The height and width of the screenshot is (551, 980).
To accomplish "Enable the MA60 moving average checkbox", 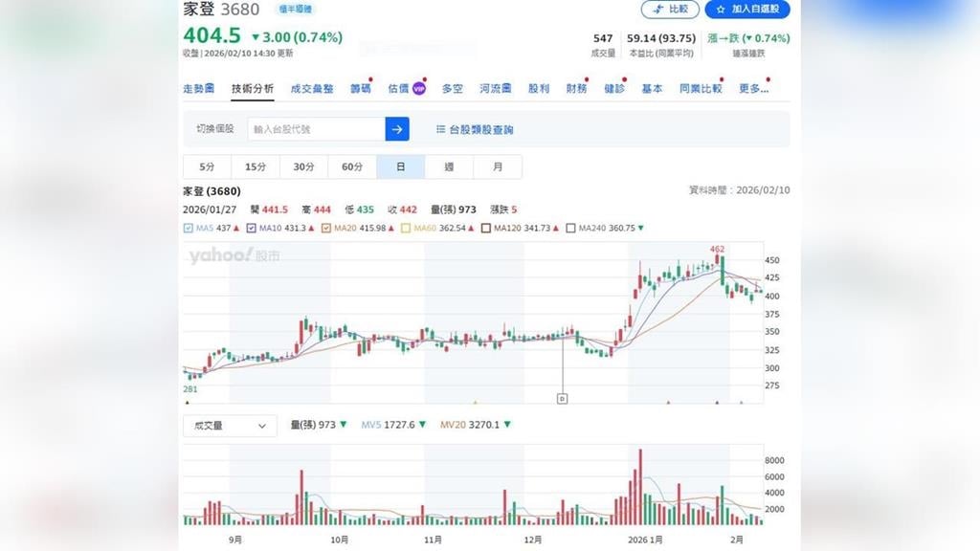I will pyautogui.click(x=407, y=229).
